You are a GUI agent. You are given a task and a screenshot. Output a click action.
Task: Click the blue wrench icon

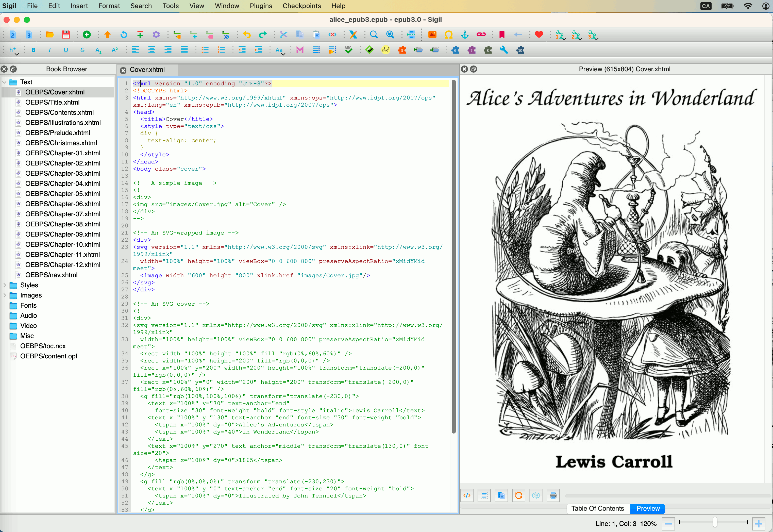point(504,50)
